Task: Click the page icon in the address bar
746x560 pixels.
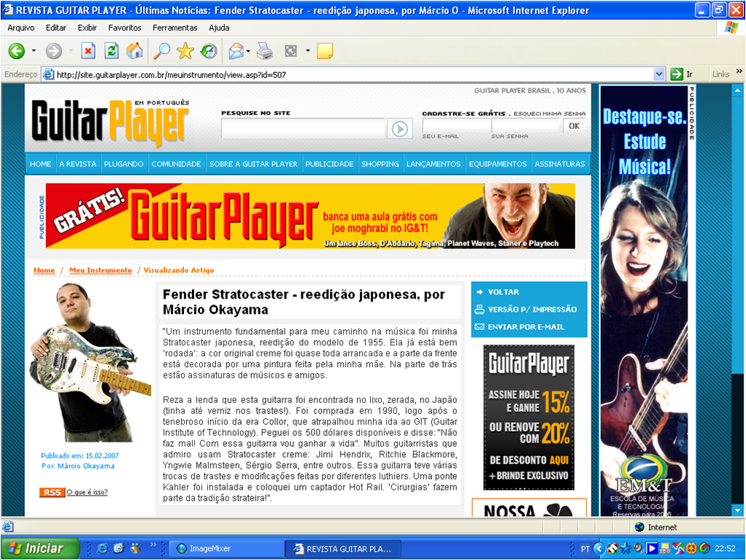Action: pyautogui.click(x=48, y=74)
